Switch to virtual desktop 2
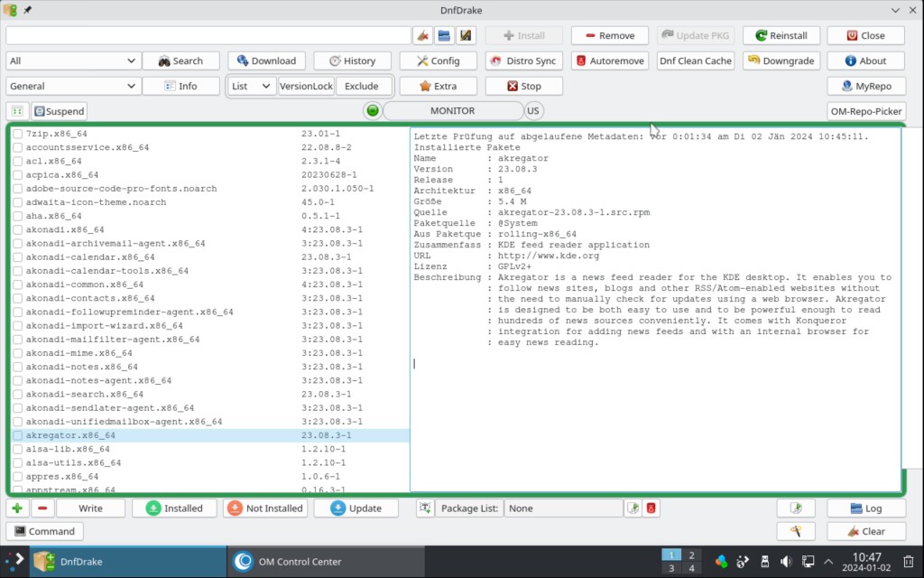The height and width of the screenshot is (578, 924). tap(692, 555)
